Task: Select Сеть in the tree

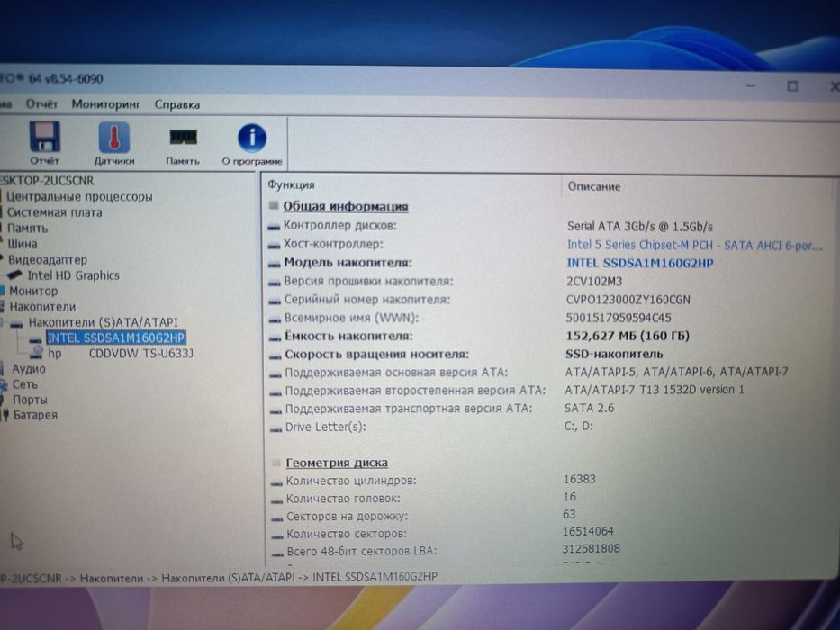Action: (x=24, y=384)
